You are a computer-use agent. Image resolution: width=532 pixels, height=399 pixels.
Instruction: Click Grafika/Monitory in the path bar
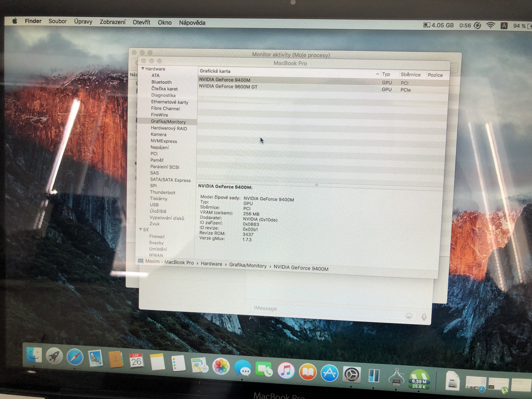[x=248, y=265]
